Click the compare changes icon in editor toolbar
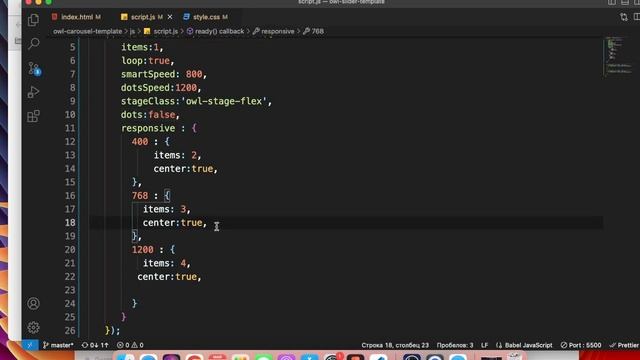Screen dimensions: 640x360 624,17
